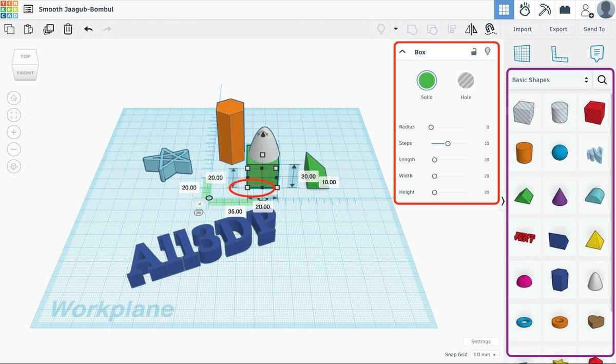The image size is (616, 364).
Task: Click the Radius slider handle
Action: pyautogui.click(x=431, y=127)
